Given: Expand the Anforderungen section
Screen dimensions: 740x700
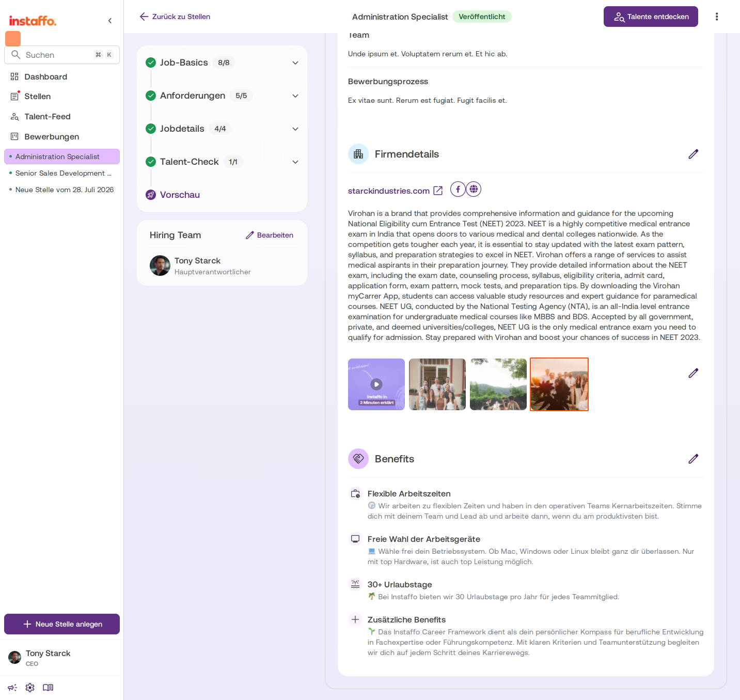Looking at the screenshot, I should click(295, 96).
